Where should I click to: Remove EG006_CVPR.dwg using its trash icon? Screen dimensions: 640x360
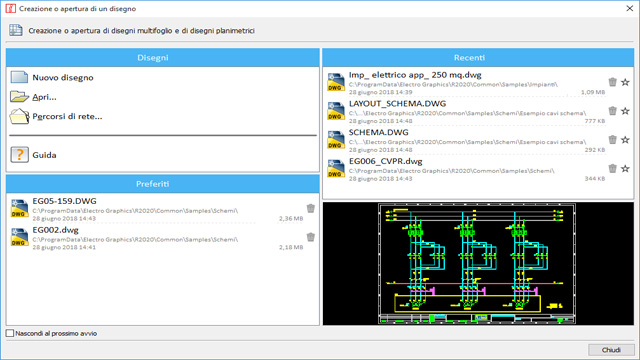click(612, 169)
